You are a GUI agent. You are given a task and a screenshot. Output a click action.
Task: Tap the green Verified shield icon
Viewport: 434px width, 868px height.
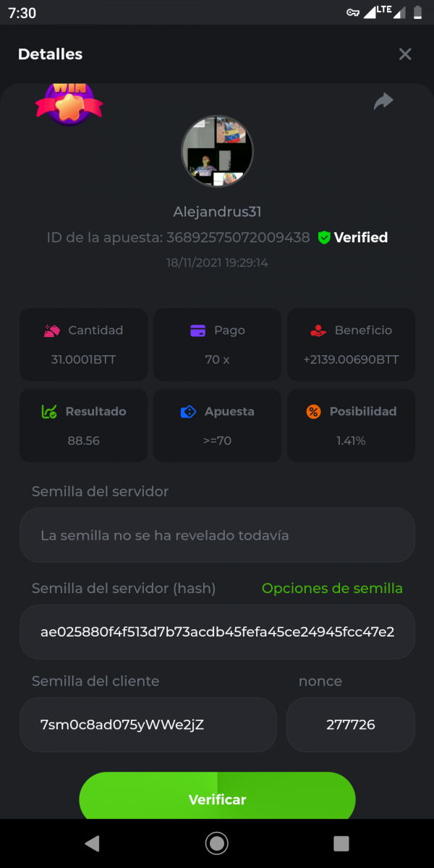(324, 237)
